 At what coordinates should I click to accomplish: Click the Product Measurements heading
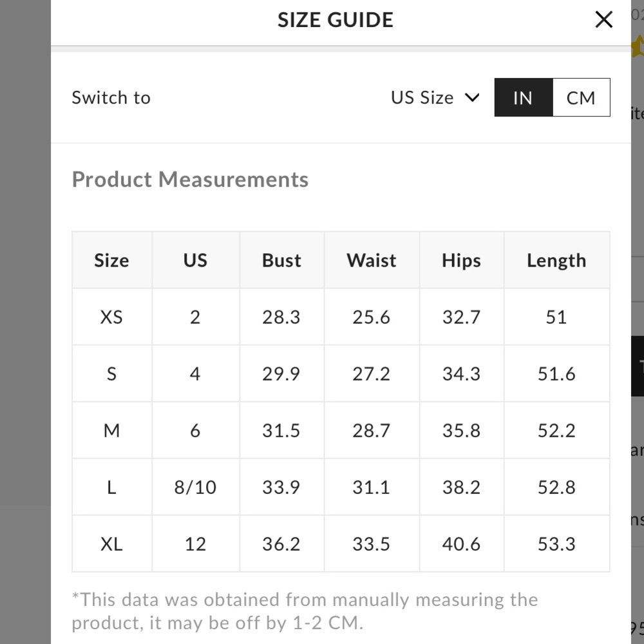[x=190, y=180]
